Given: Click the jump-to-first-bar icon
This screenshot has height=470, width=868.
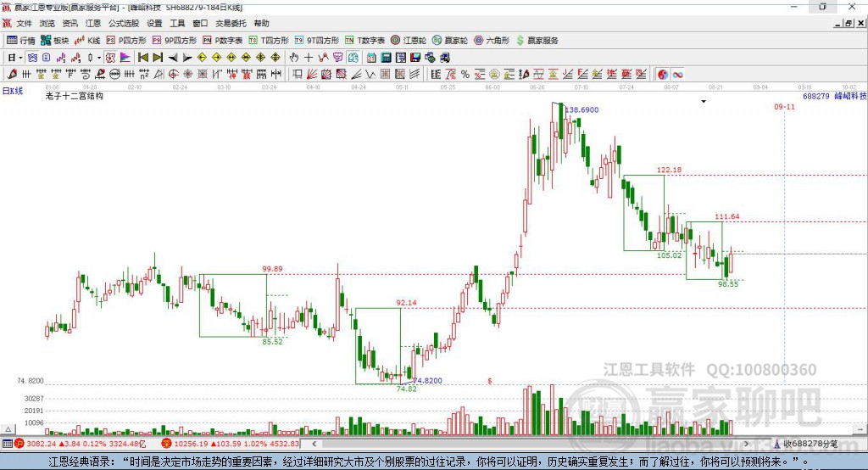Looking at the screenshot, I should pos(142,58).
